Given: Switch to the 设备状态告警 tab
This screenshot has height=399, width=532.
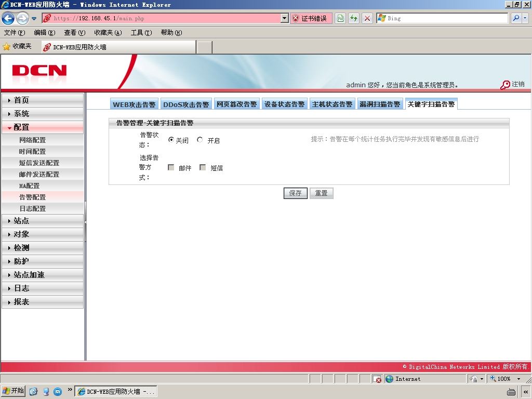Looking at the screenshot, I should 284,104.
